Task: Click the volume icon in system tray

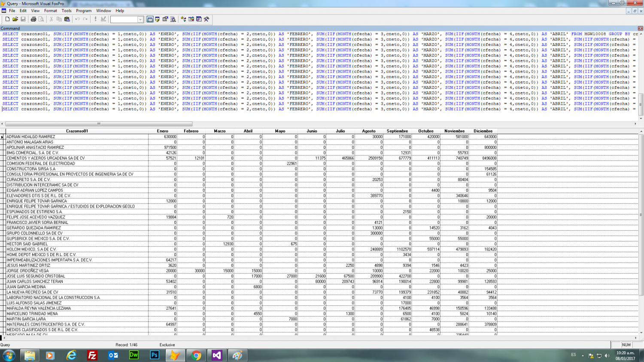Action: tap(607, 355)
